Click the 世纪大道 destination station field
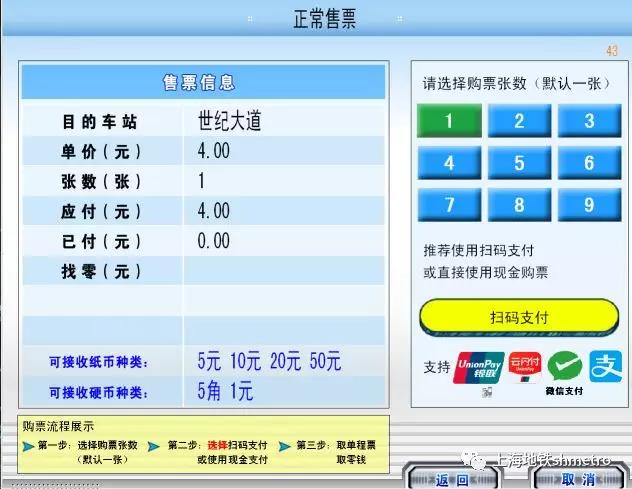The width and height of the screenshot is (632, 489). pos(229,122)
